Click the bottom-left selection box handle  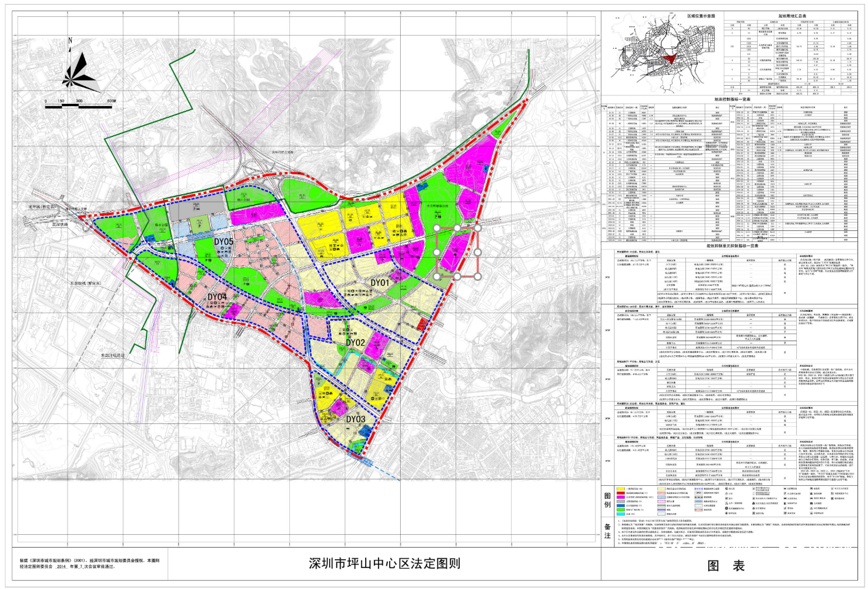437,276
